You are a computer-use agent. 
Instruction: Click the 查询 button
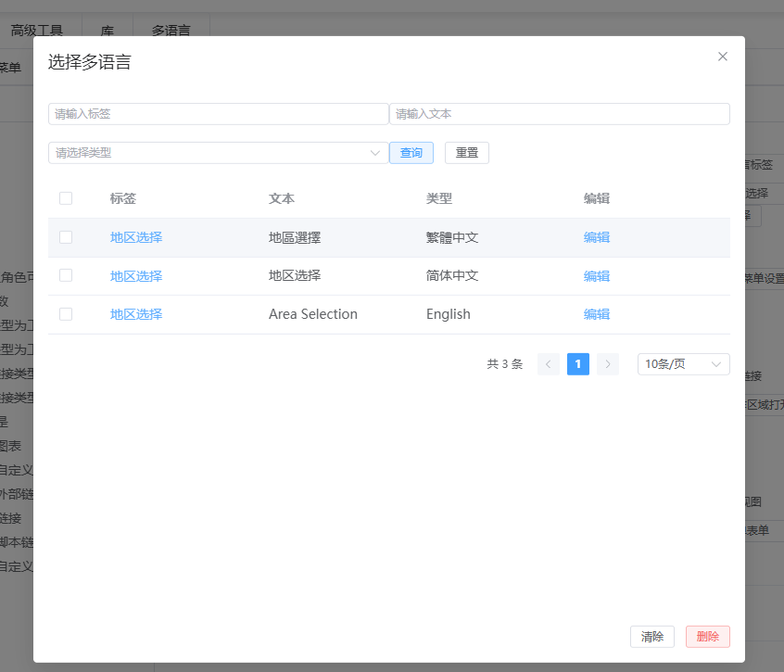point(411,153)
